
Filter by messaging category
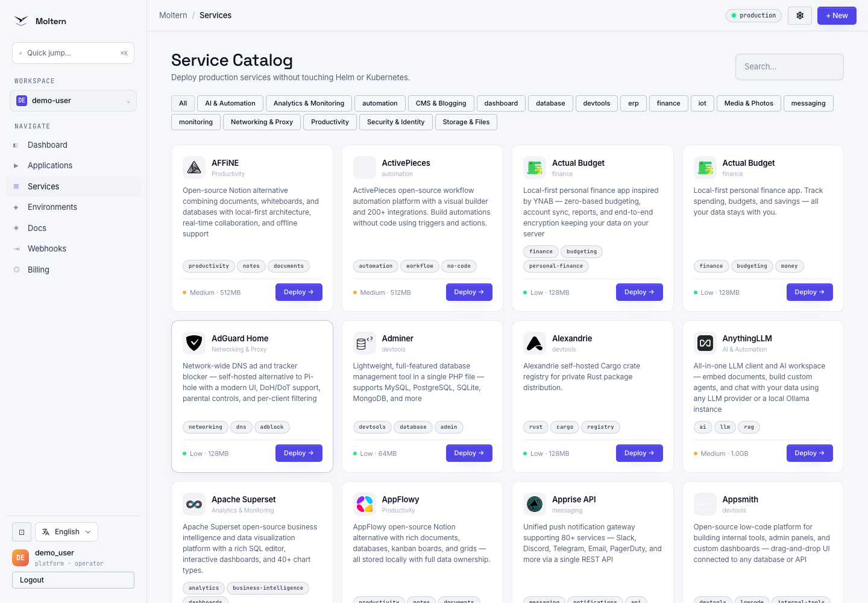pos(808,104)
